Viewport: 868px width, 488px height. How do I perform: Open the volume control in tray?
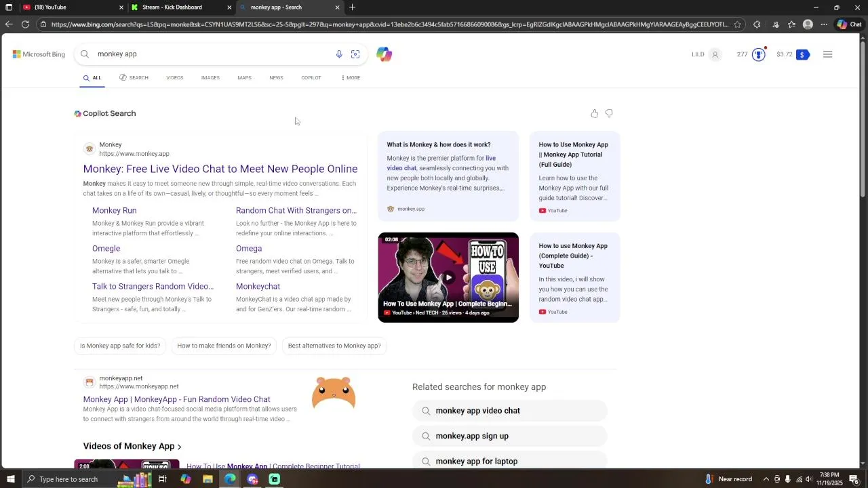pyautogui.click(x=808, y=479)
